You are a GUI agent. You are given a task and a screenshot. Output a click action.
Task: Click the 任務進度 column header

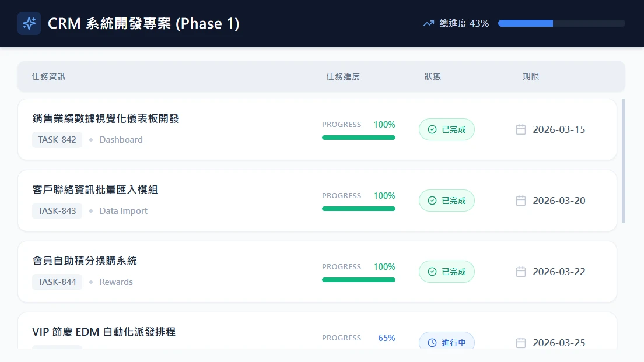[x=343, y=76]
